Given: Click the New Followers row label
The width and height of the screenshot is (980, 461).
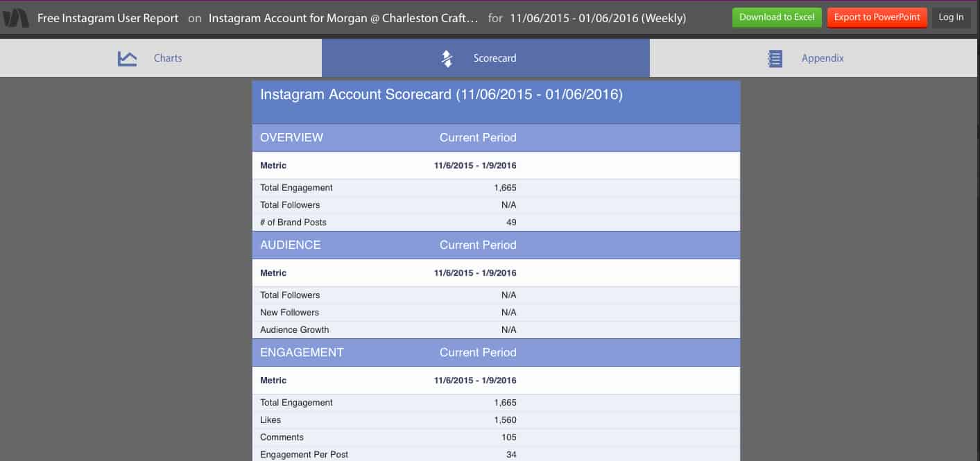Looking at the screenshot, I should (289, 313).
